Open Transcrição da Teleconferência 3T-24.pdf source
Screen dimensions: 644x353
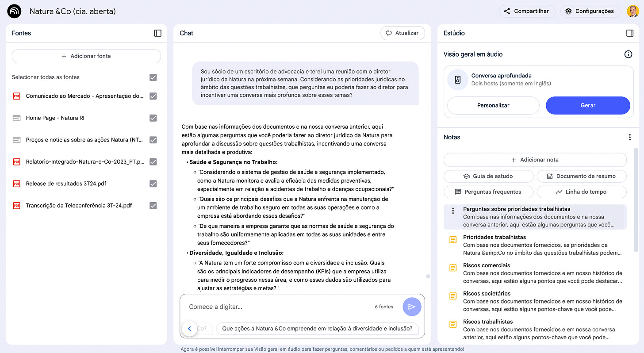point(79,206)
